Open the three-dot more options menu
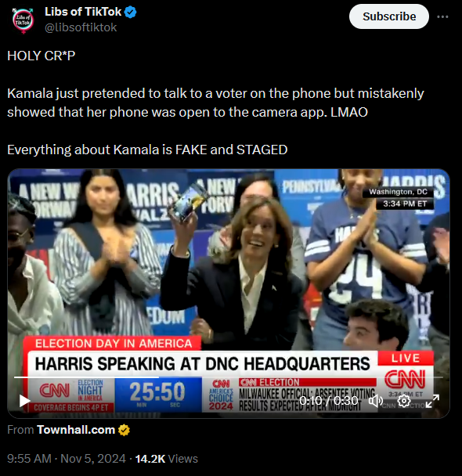The image size is (462, 476). (x=442, y=16)
